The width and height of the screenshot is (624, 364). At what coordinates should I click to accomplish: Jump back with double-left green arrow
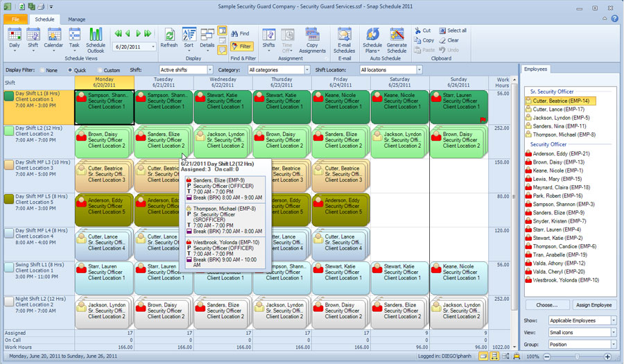coord(118,34)
